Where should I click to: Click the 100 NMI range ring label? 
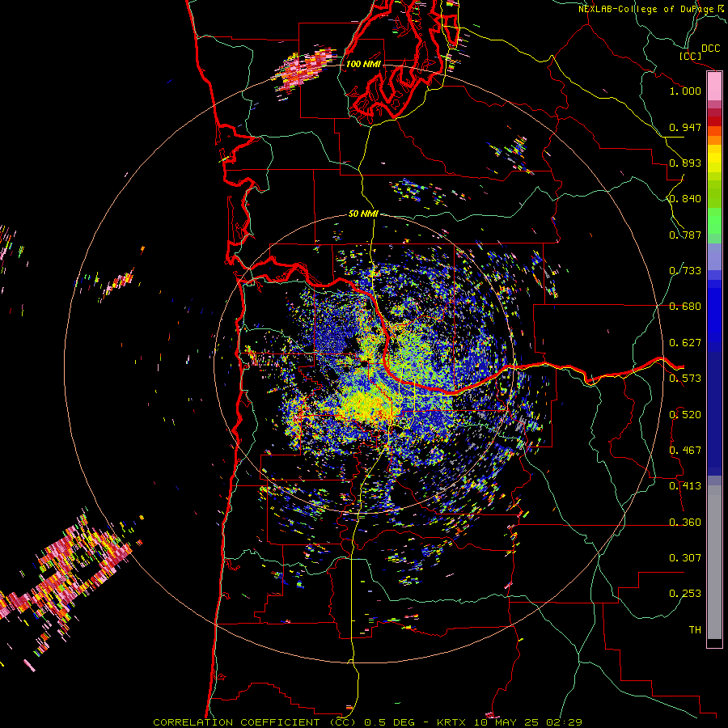coord(363,64)
